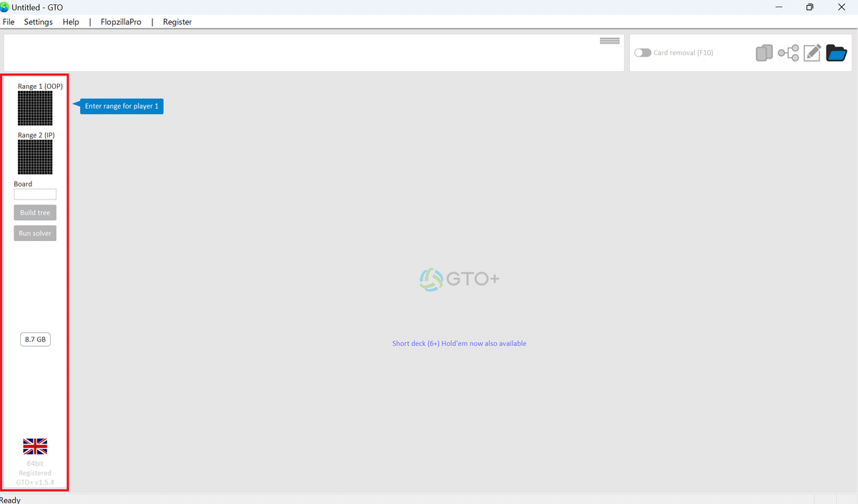Click the Registered status text

tap(35, 473)
